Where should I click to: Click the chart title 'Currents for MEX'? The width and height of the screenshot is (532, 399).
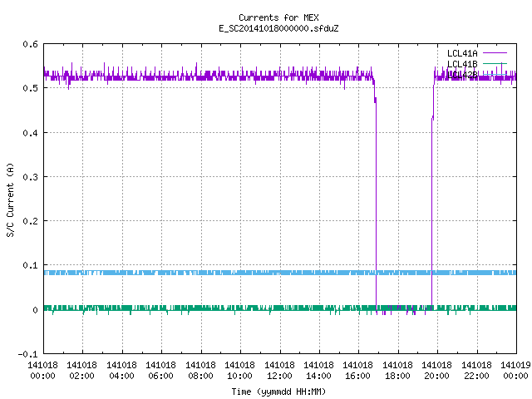[278, 17]
